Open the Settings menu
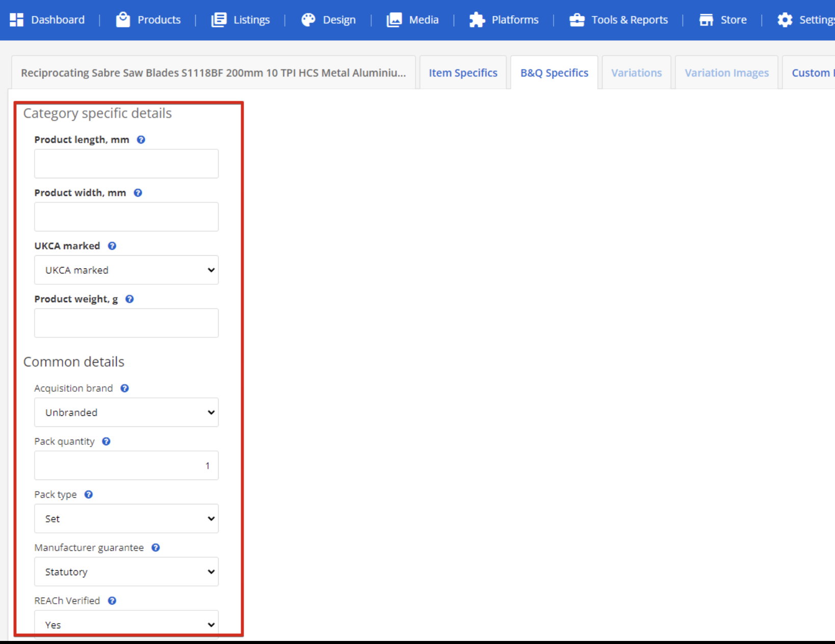 806,20
